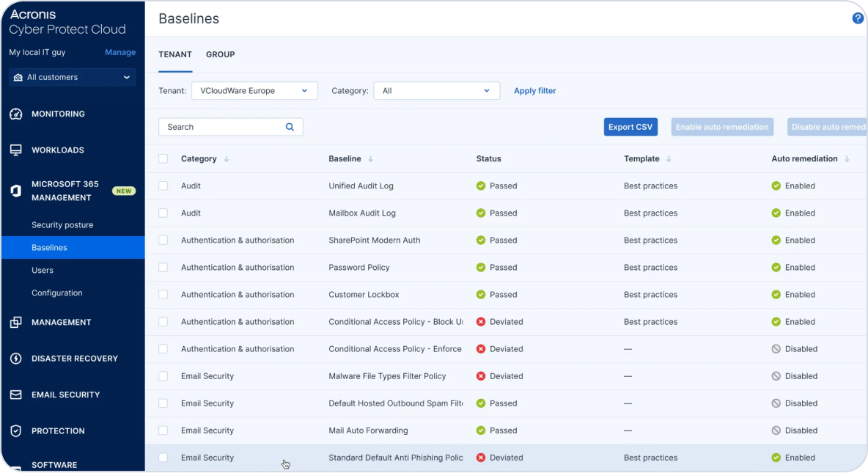Click the Monitoring gauge icon in sidebar

pos(16,114)
